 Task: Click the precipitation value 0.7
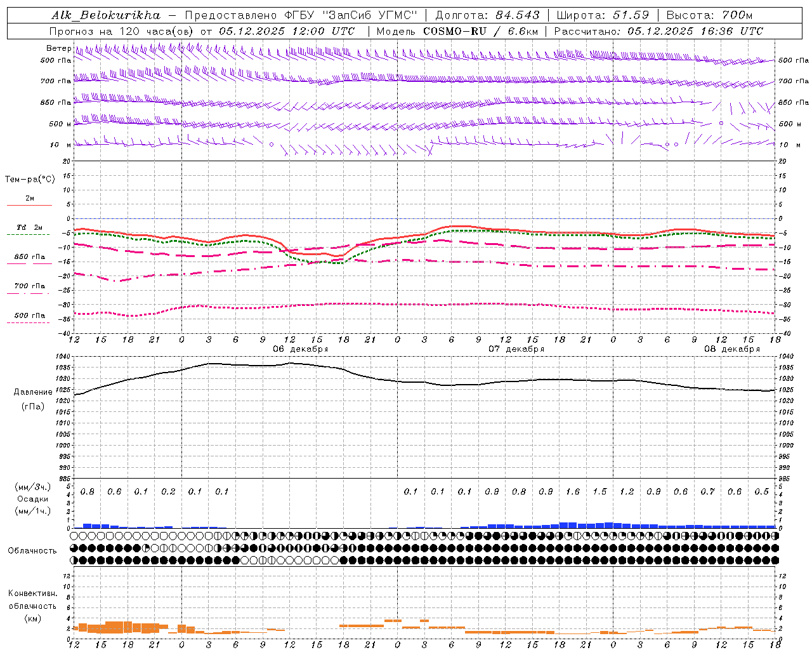[x=708, y=492]
